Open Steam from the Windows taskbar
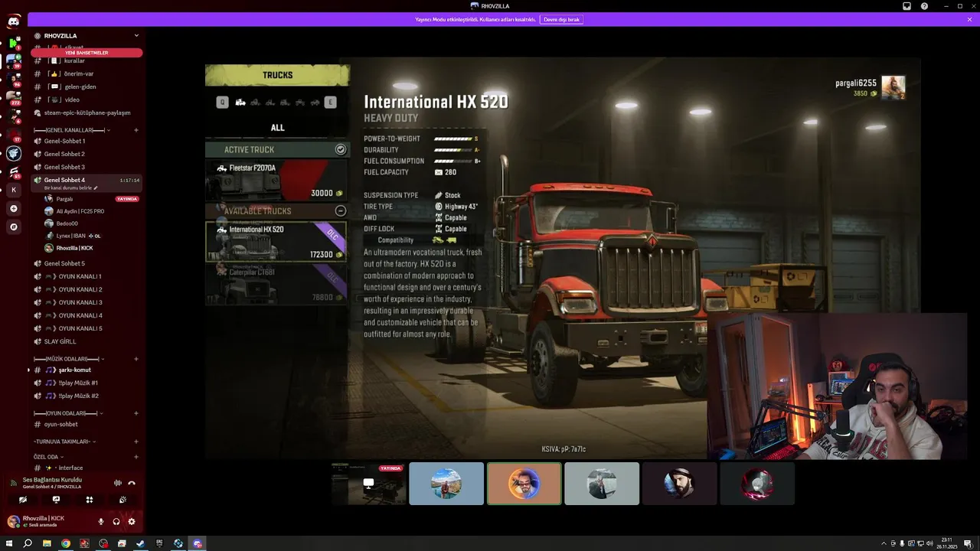This screenshot has width=980, height=551. pos(140,543)
